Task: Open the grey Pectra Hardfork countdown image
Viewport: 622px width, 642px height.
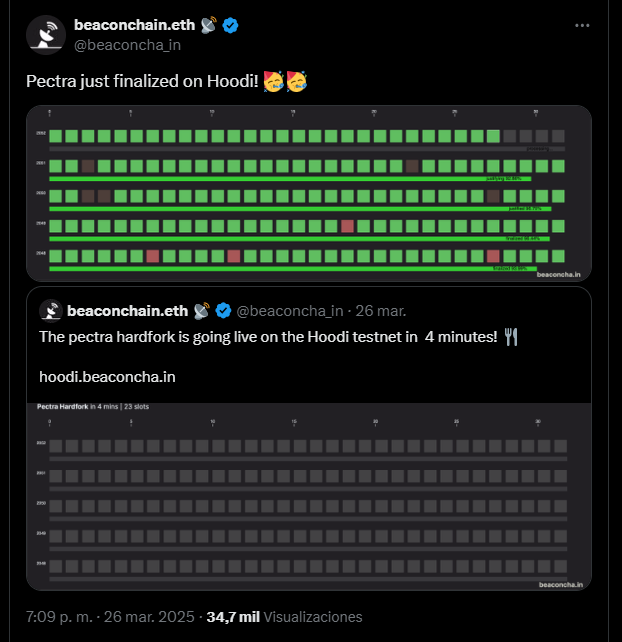Action: pos(309,496)
